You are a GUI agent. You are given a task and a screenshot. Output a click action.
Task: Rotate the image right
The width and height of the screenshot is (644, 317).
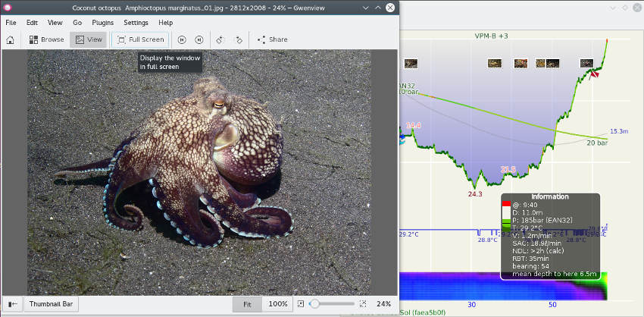tap(239, 39)
